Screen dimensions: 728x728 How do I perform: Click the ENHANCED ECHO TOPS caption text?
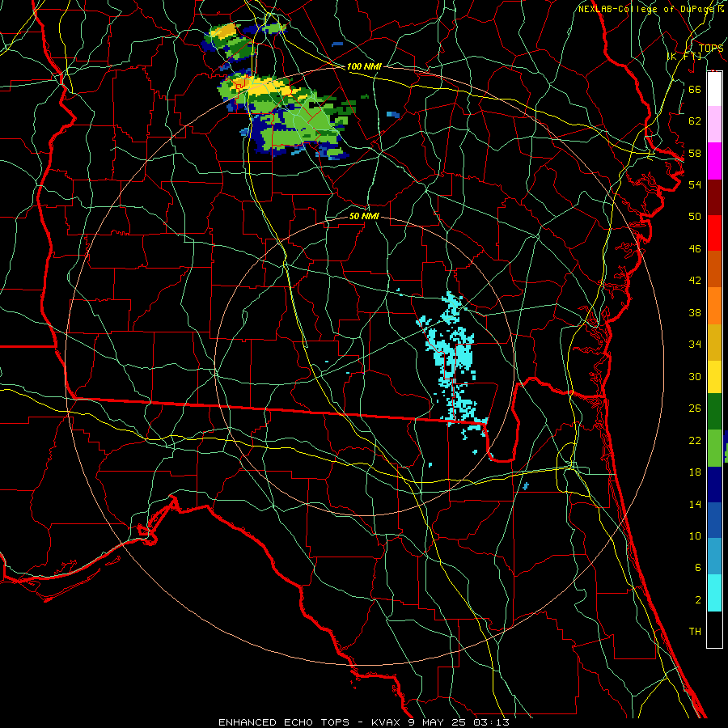[283, 722]
